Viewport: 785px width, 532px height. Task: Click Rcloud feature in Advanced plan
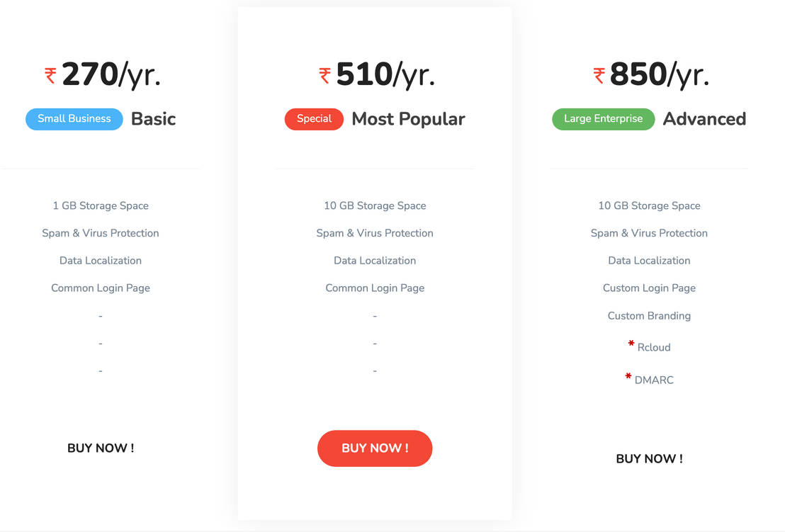(x=653, y=347)
